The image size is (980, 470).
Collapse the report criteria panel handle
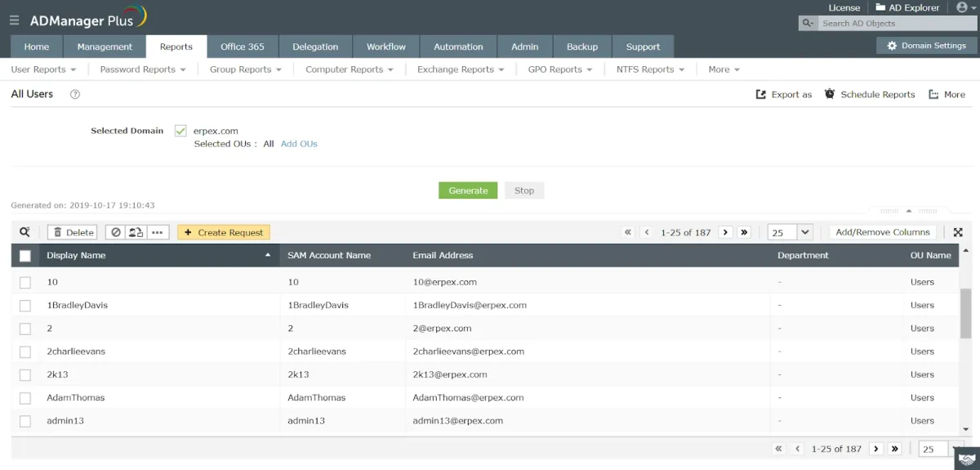point(909,210)
